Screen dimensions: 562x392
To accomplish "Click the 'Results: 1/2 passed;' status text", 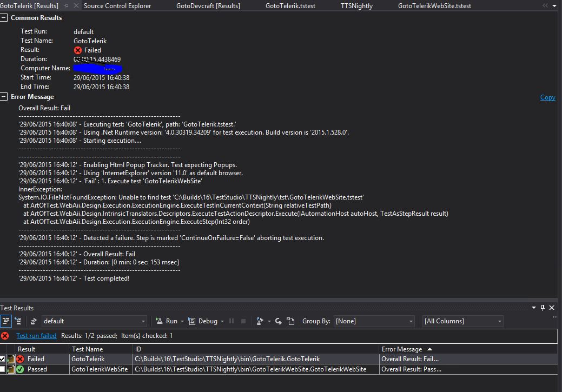I will 89,336.
